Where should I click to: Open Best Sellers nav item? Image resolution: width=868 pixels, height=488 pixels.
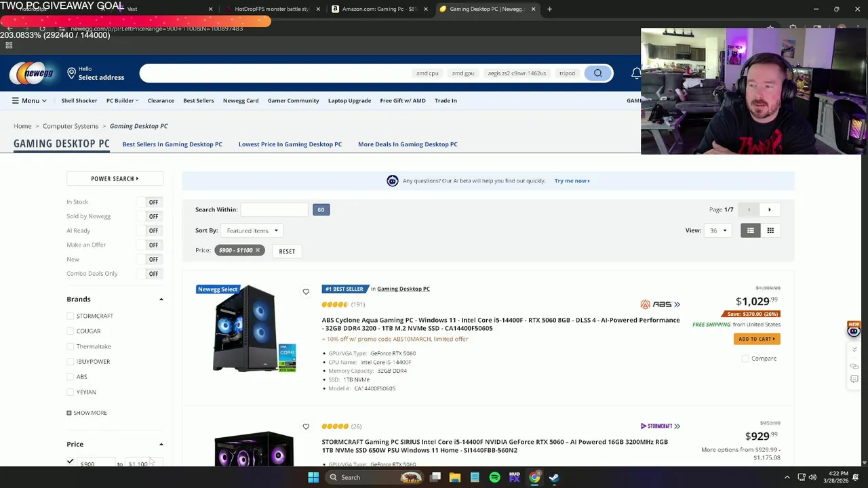coord(198,100)
